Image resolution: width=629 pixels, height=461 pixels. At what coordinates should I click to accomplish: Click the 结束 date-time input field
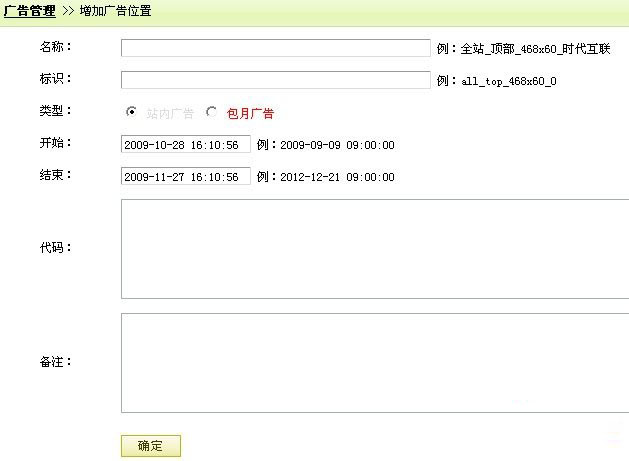click(x=185, y=177)
